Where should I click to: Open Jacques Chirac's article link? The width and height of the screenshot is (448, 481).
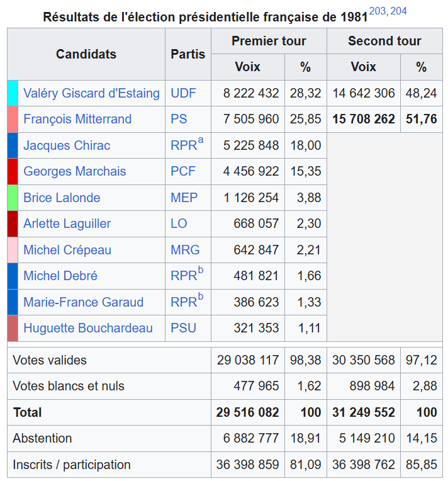67,145
